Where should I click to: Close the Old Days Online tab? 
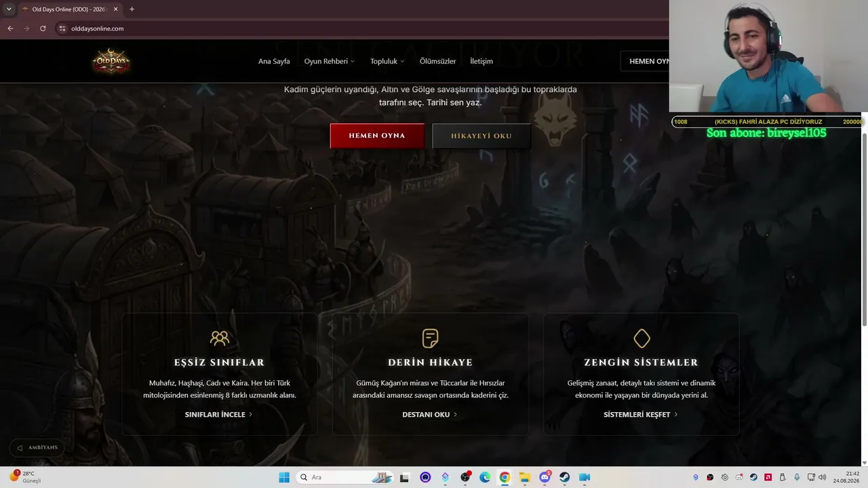[x=116, y=9]
